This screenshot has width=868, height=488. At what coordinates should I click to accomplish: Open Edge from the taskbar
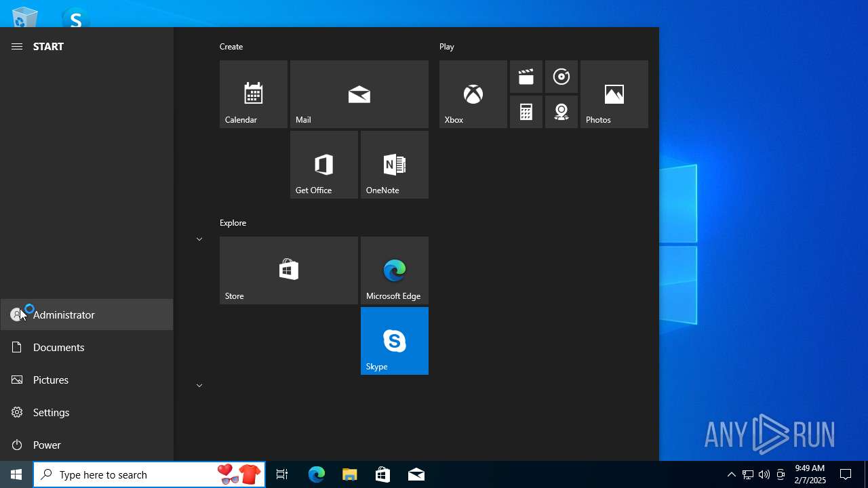pyautogui.click(x=317, y=474)
